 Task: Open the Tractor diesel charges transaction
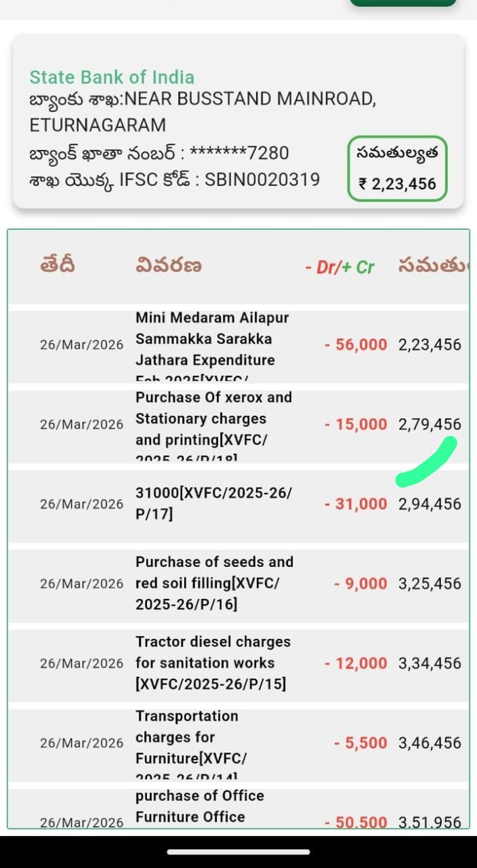pos(213,663)
